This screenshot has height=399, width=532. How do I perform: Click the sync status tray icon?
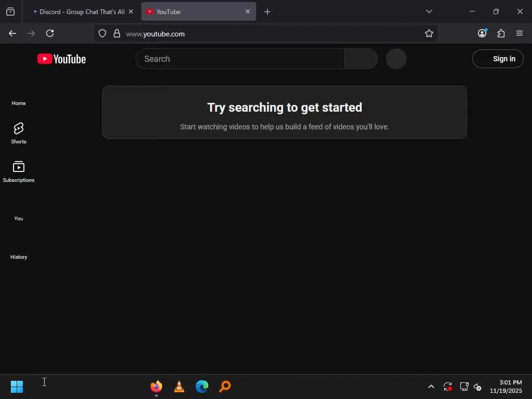tap(447, 387)
